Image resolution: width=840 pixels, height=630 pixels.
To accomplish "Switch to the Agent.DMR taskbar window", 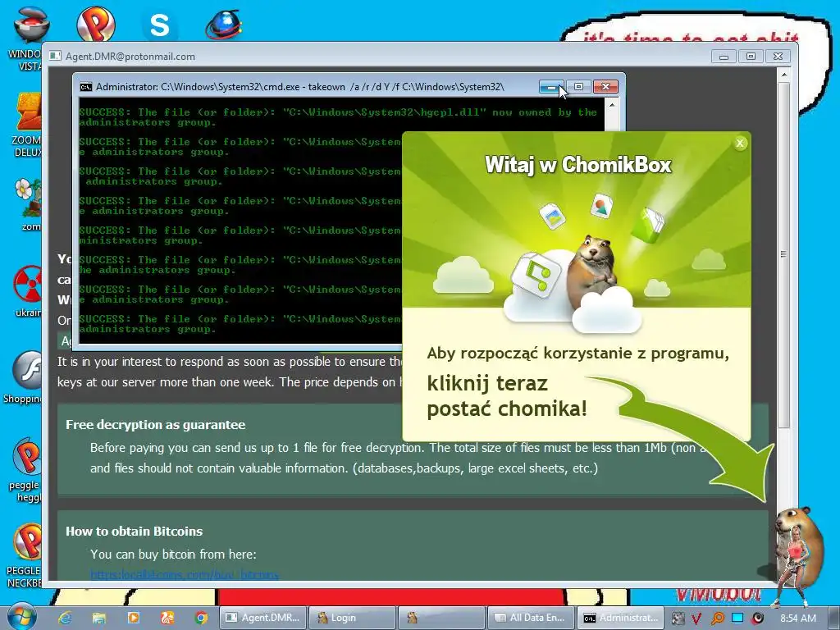I will coord(262,618).
